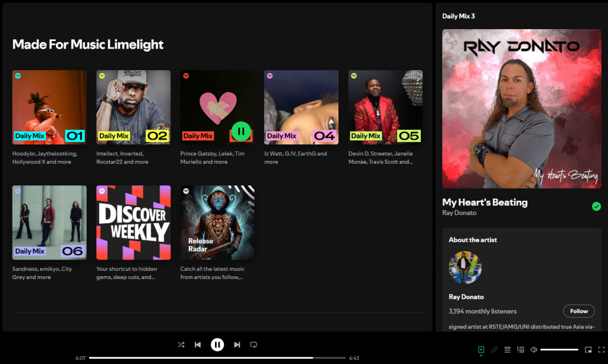This screenshot has height=364, width=608.
Task: Mute the volume
Action: 533,350
